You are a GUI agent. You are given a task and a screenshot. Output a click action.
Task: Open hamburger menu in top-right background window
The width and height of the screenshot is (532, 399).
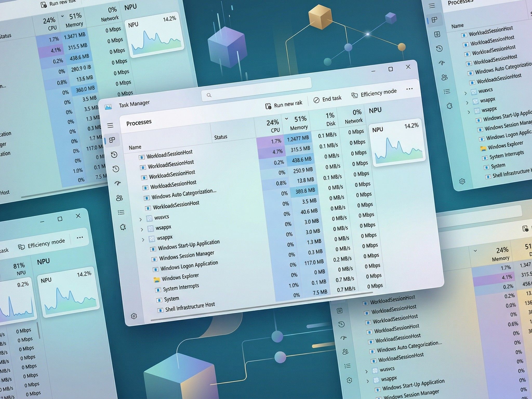point(432,5)
